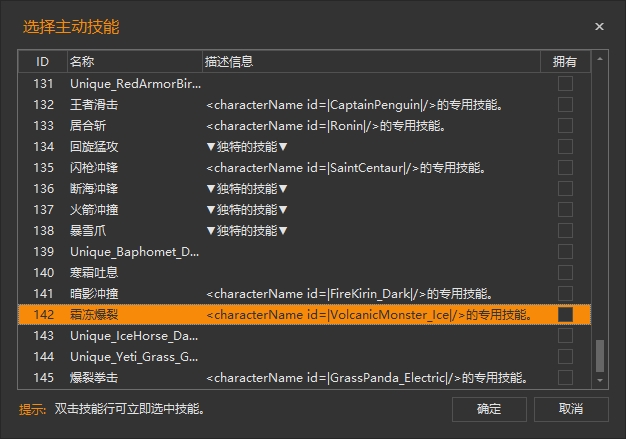Viewport: 626px width, 439px height.
Task: Select the row Unique_Baphomet_D...
Action: pos(305,252)
